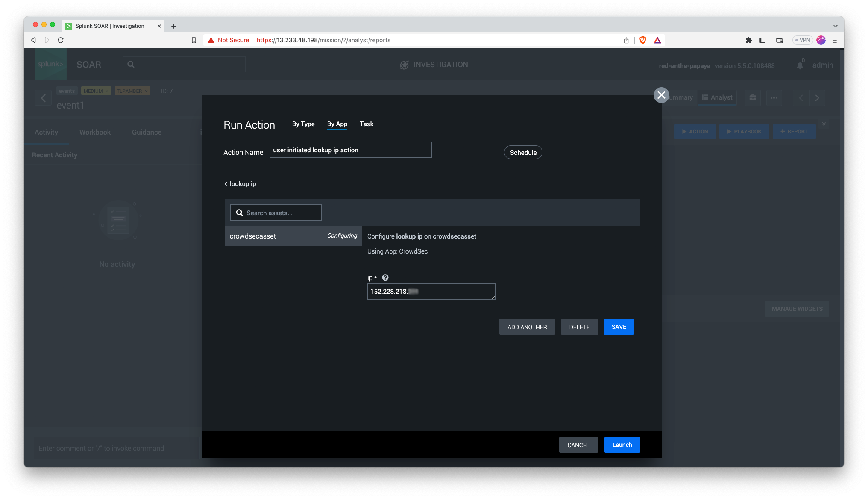
Task: Toggle the VPN button
Action: click(802, 40)
